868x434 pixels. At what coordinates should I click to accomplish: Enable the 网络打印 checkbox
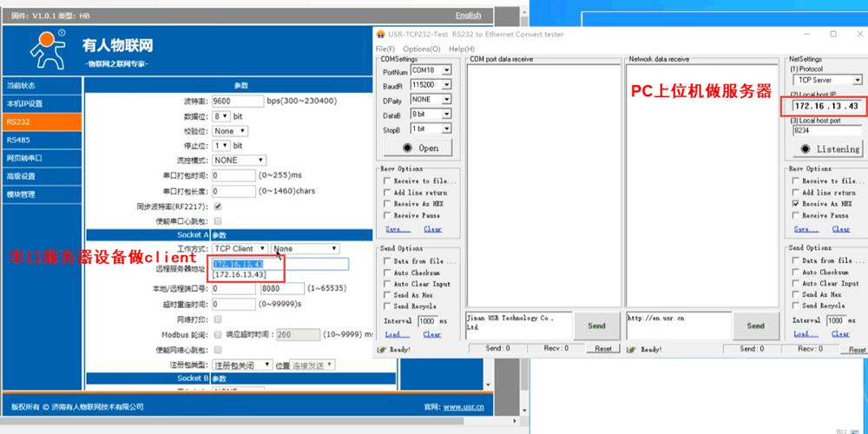click(217, 319)
